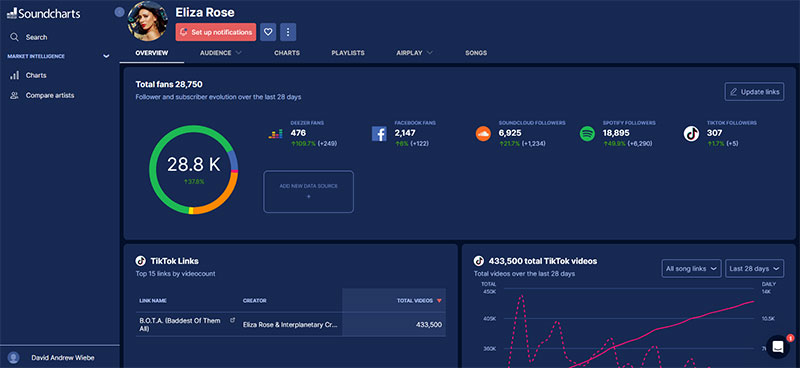800x368 pixels.
Task: Open David Andrew Wiebe account name
Action: (x=63, y=358)
